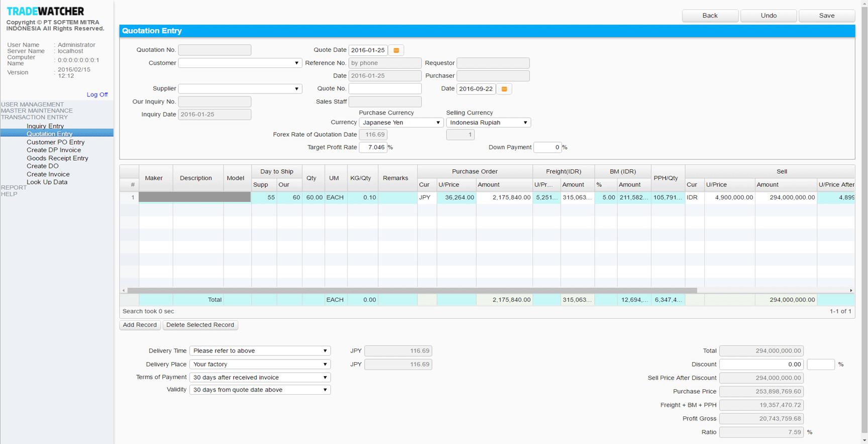
Task: Go to Customer PO Entry
Action: pos(55,142)
